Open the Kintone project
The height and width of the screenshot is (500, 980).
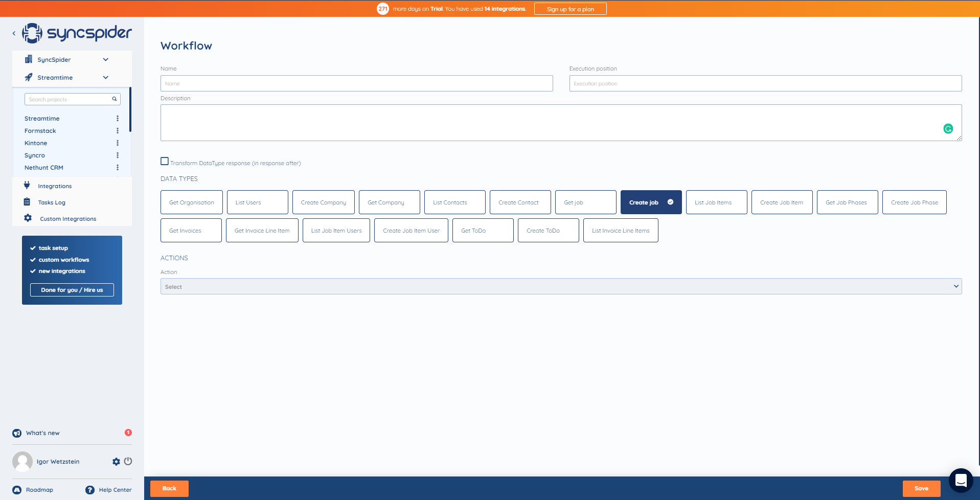pyautogui.click(x=36, y=143)
